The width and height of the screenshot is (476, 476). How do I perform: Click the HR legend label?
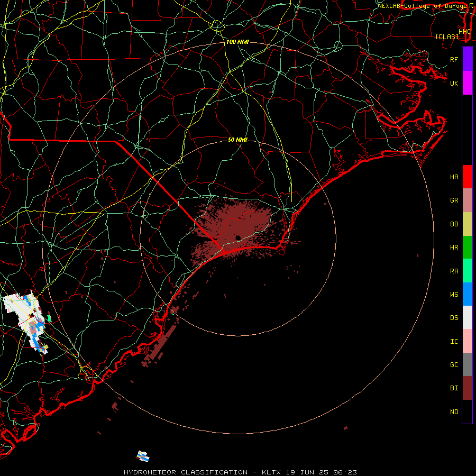[454, 248]
